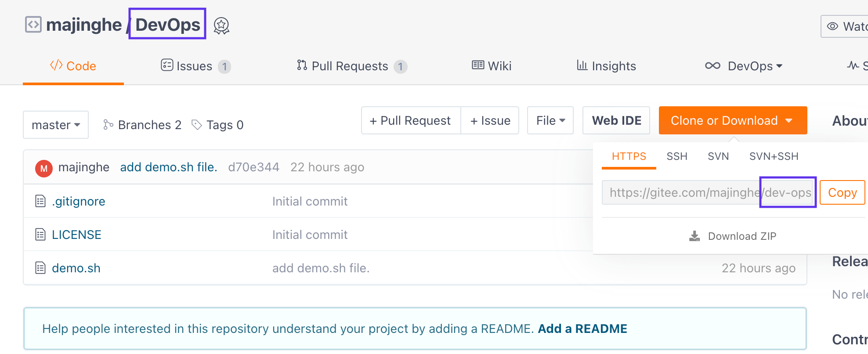
Task: Click the download icon for Download ZIP
Action: click(694, 236)
